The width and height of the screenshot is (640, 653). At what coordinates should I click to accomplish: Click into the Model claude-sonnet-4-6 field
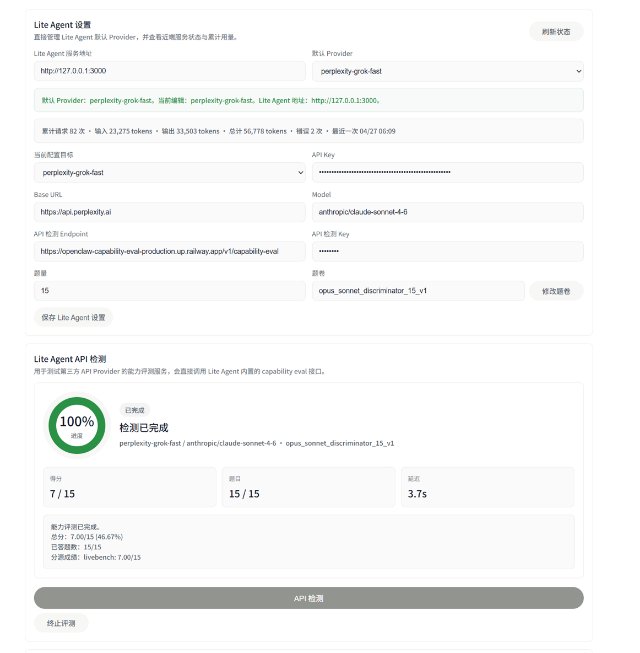pos(448,212)
